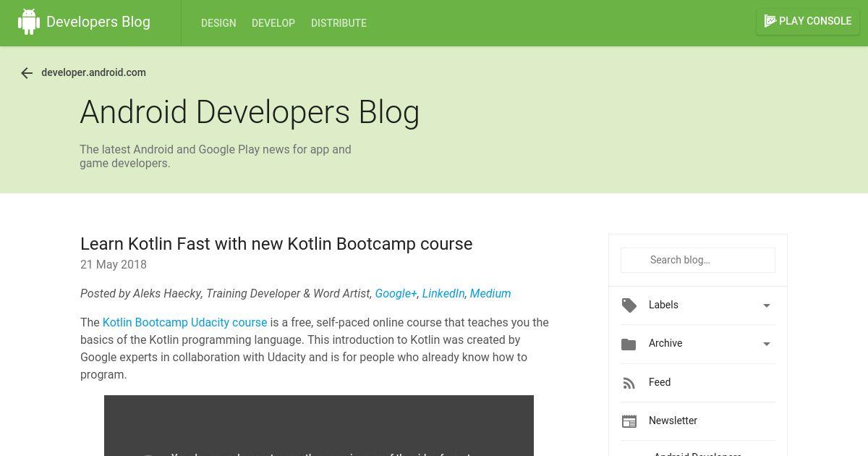
Task: Follow the developer.android.com link
Action: (x=93, y=72)
